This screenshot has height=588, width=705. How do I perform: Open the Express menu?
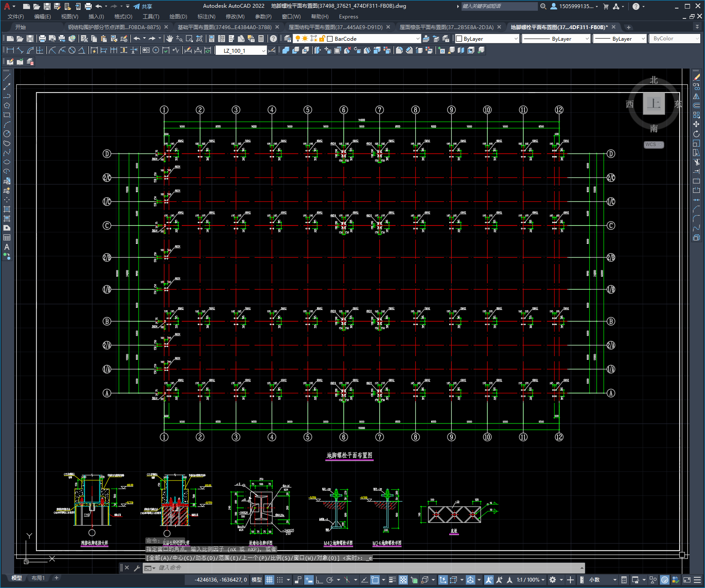pyautogui.click(x=348, y=17)
